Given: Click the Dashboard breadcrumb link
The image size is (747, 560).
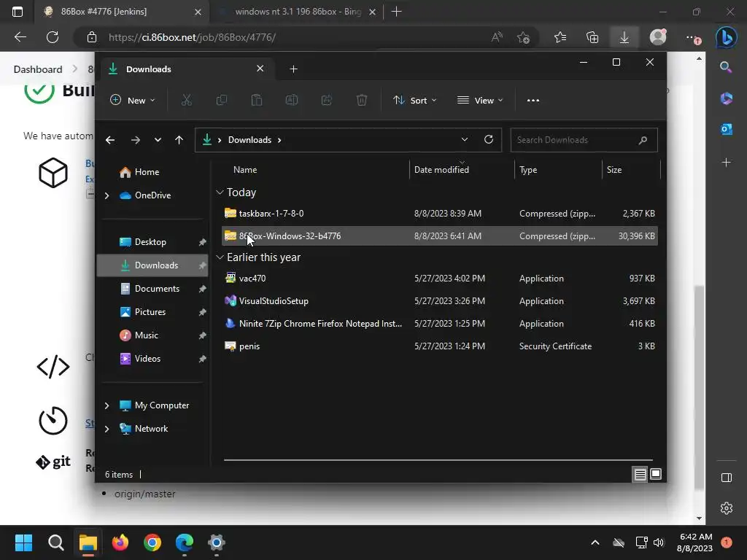Looking at the screenshot, I should 38,69.
